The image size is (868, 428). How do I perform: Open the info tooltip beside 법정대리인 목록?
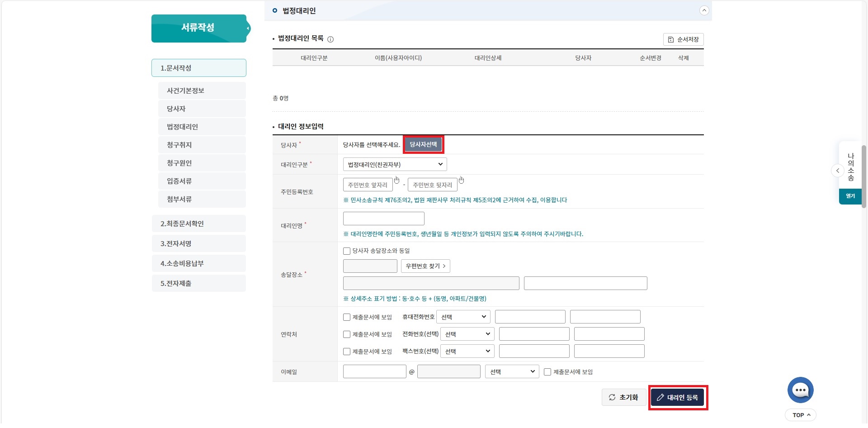[x=330, y=39]
